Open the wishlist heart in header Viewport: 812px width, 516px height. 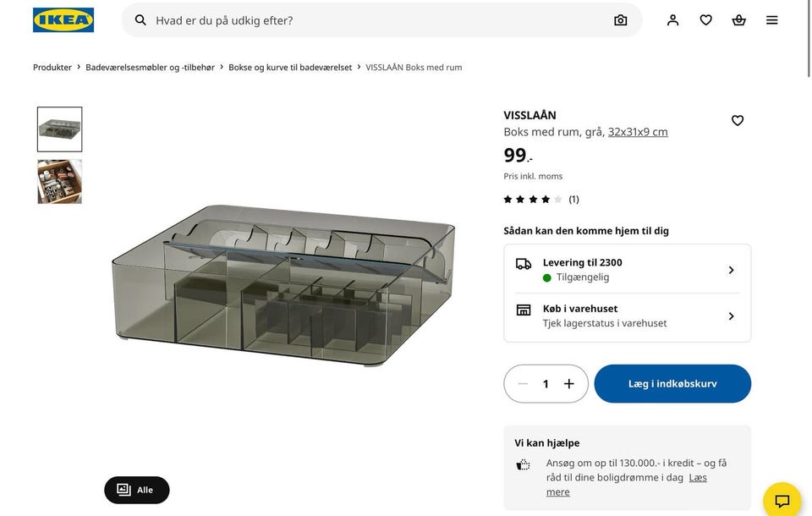[x=705, y=20]
